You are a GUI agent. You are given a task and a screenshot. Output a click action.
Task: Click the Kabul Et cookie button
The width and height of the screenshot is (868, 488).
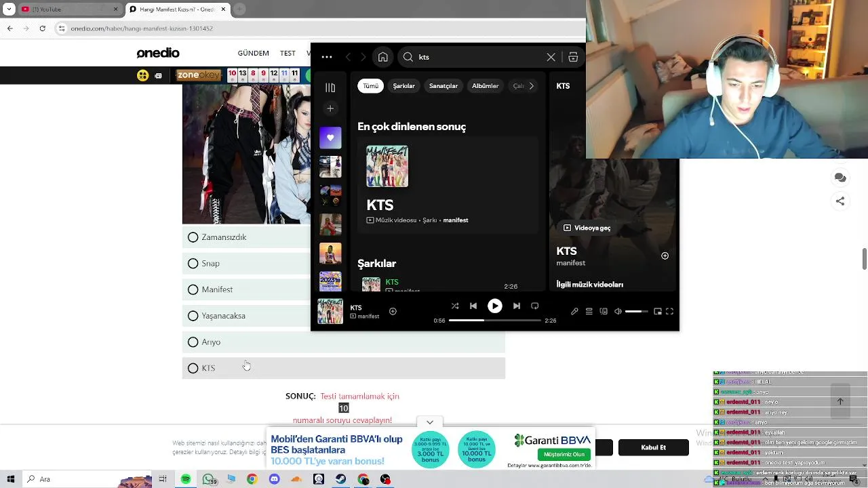coord(654,447)
